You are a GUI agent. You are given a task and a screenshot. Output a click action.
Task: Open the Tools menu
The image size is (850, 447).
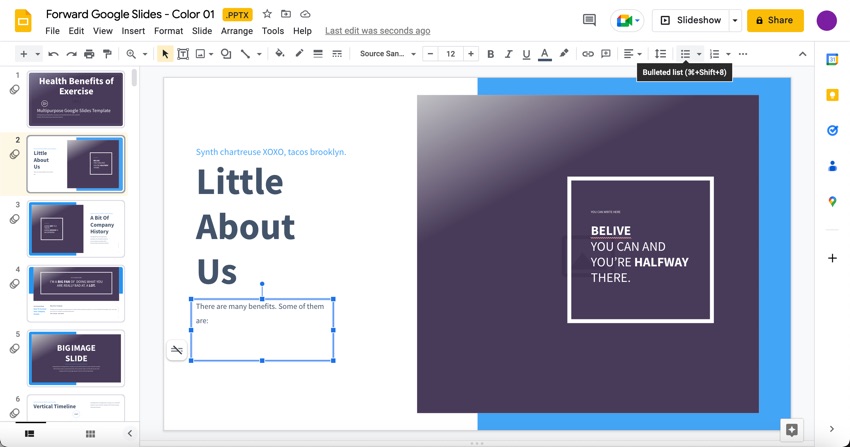[273, 31]
